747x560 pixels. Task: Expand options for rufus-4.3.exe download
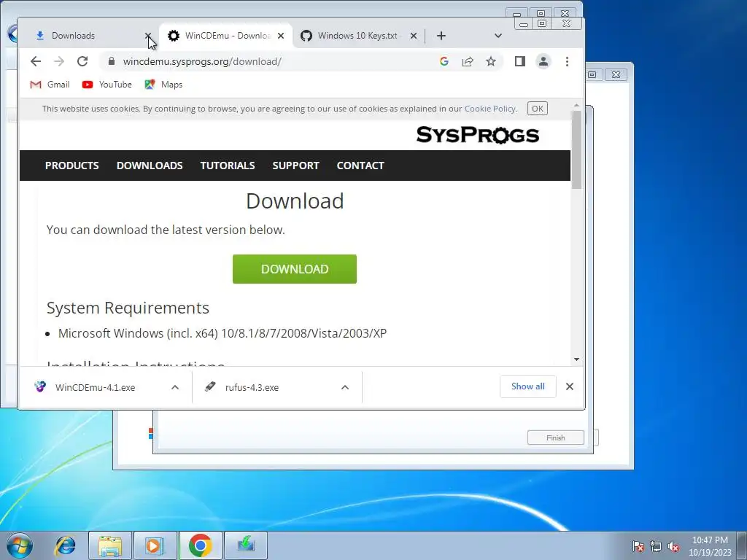point(345,387)
